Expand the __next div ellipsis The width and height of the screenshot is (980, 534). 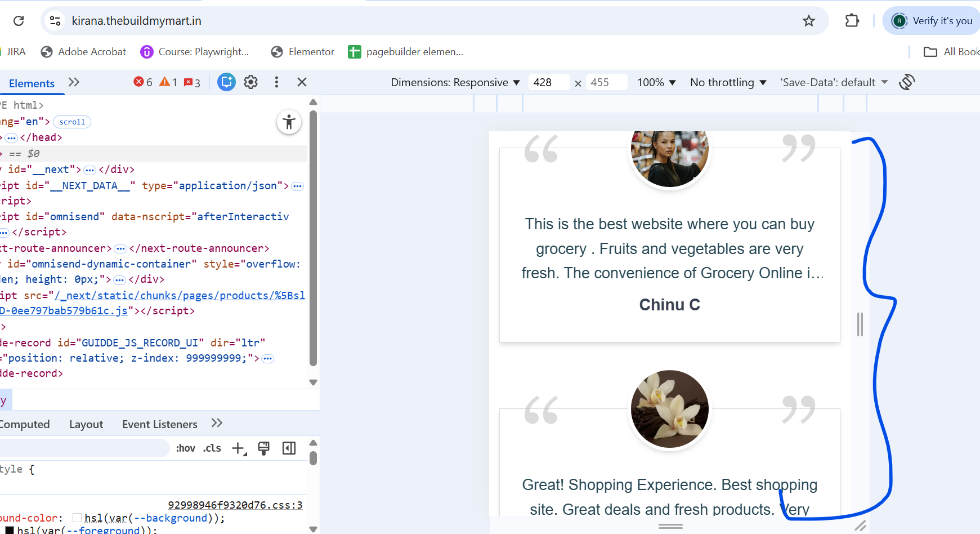90,170
